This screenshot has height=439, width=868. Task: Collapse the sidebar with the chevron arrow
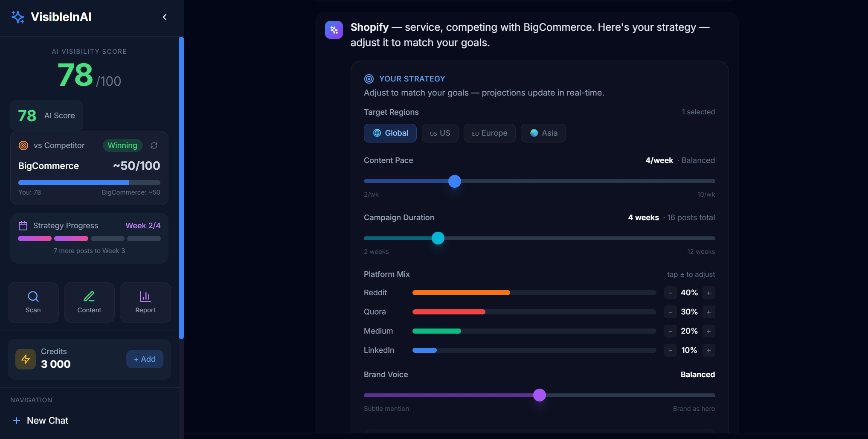click(x=165, y=17)
